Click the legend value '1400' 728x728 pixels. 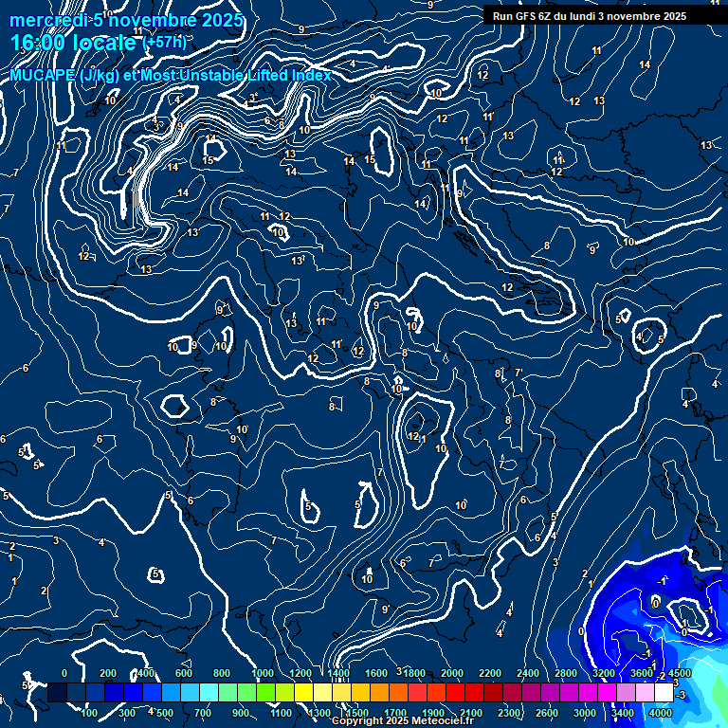tap(338, 673)
